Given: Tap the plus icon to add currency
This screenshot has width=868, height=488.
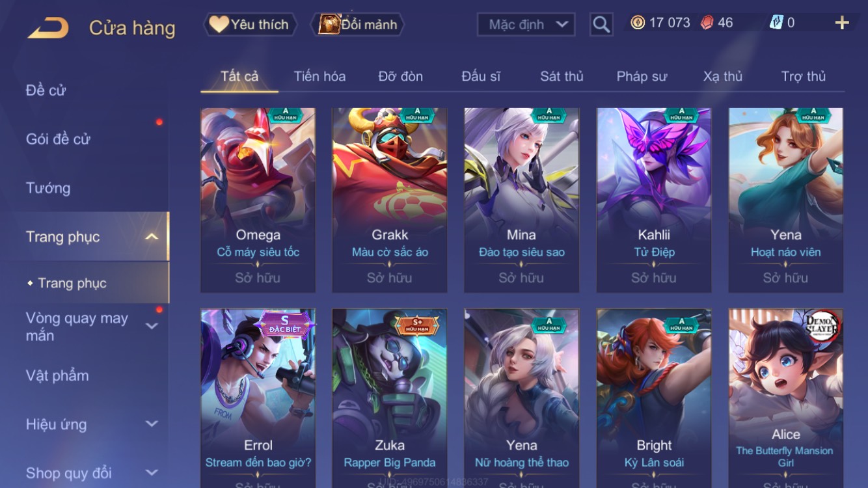Looking at the screenshot, I should coord(842,23).
